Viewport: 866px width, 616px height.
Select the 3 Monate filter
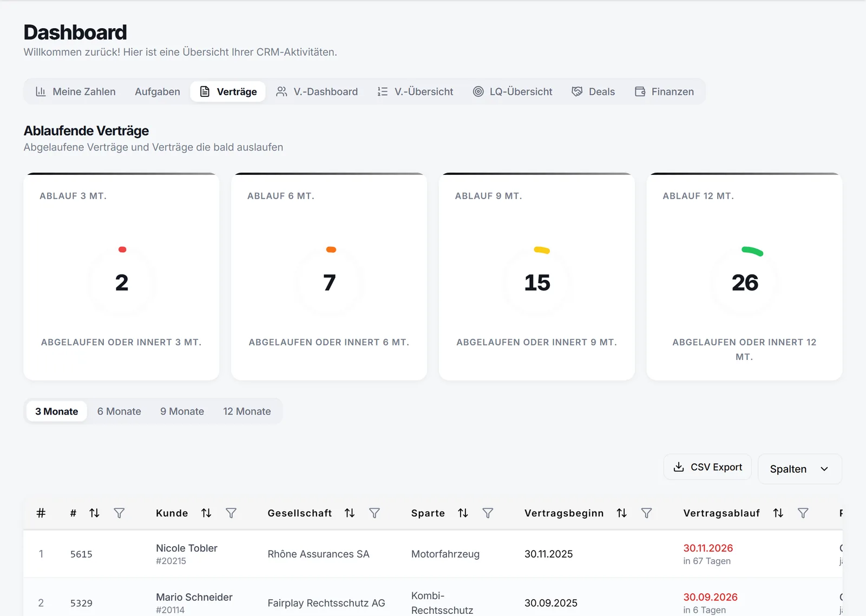pos(57,411)
